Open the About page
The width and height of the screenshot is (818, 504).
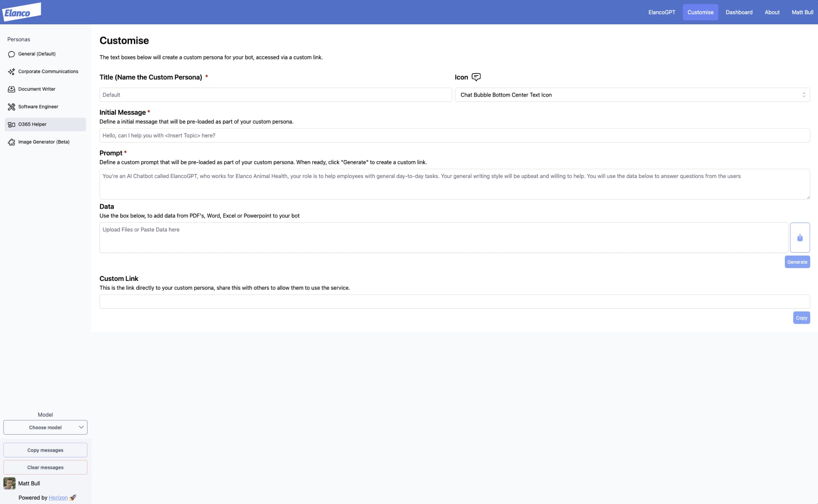772,12
